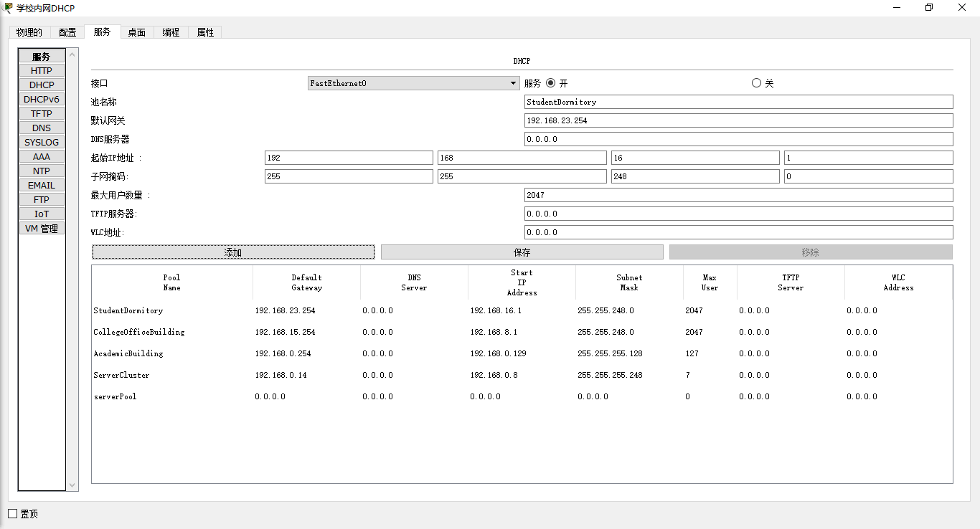Click subnet mask cell 255.255.255.128

[x=610, y=354]
